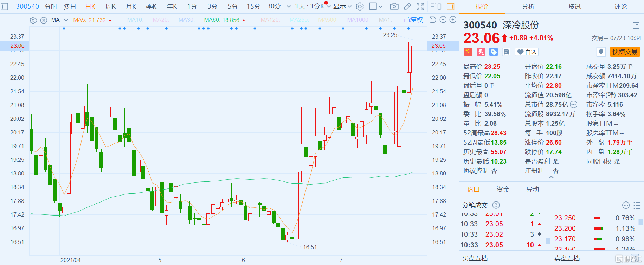Toggle MA500 line visibility
This screenshot has height=265, width=644.
(x=328, y=20)
